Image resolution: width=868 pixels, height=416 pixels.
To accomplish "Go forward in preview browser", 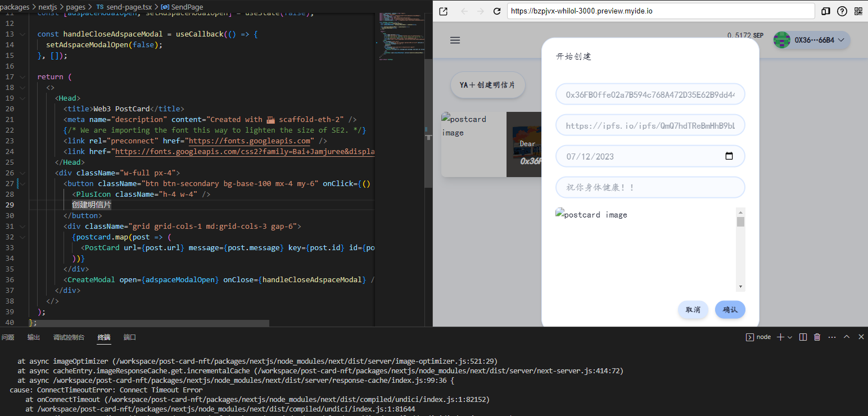I will tap(480, 11).
